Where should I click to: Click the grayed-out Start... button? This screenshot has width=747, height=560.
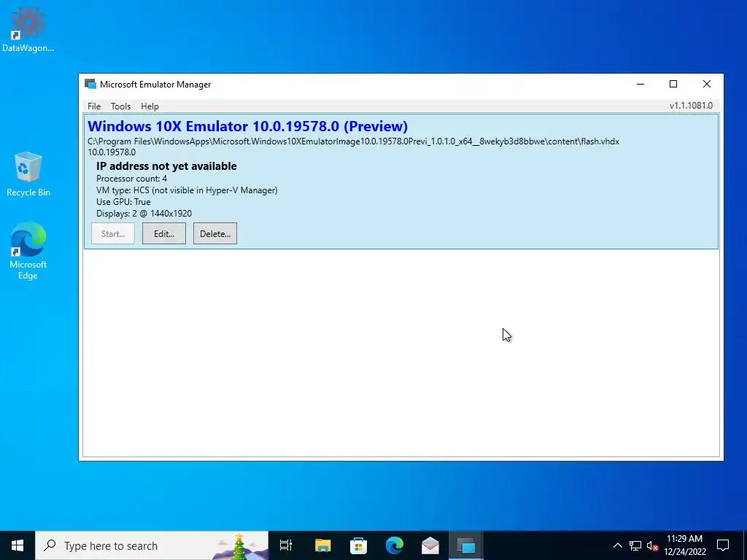pos(113,234)
